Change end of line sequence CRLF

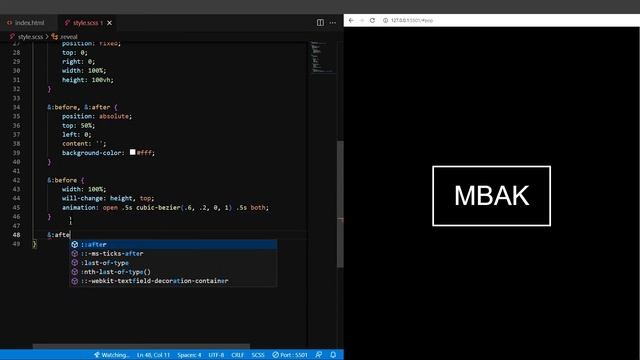tap(238, 355)
